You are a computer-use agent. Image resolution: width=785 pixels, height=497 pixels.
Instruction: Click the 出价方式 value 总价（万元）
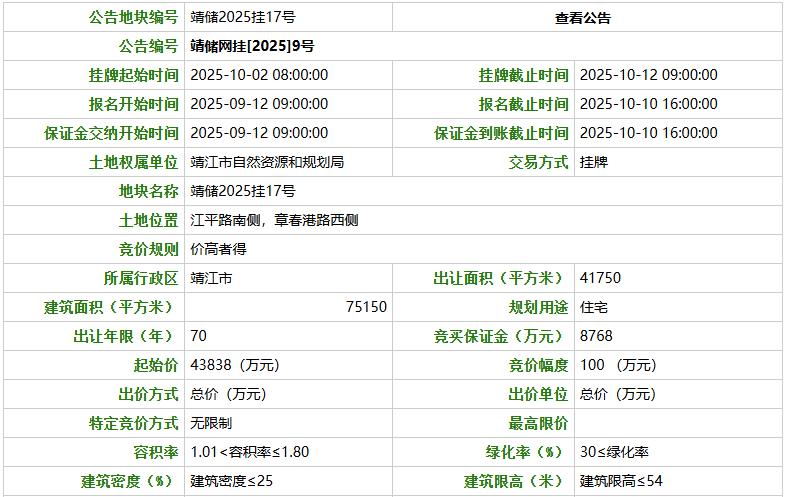click(x=228, y=394)
